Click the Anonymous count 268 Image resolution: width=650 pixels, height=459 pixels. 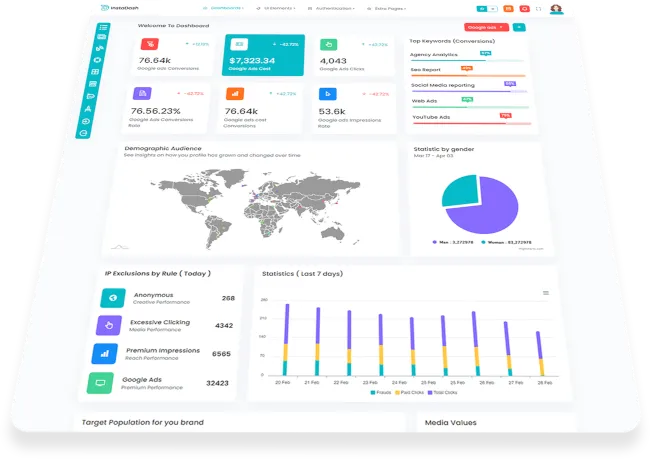228,298
